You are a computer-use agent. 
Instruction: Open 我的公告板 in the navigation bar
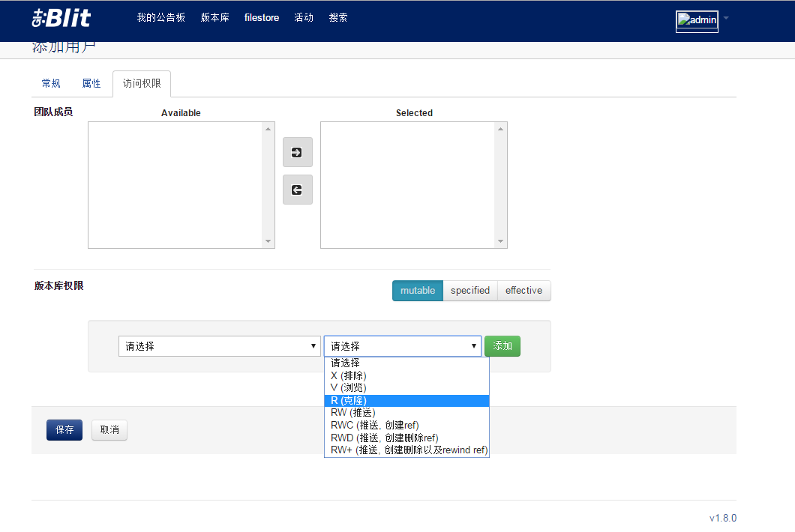pos(160,18)
